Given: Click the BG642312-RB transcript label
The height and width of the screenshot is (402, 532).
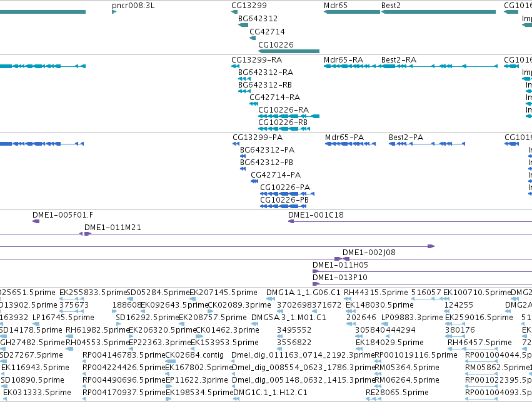Looking at the screenshot, I should [265, 85].
